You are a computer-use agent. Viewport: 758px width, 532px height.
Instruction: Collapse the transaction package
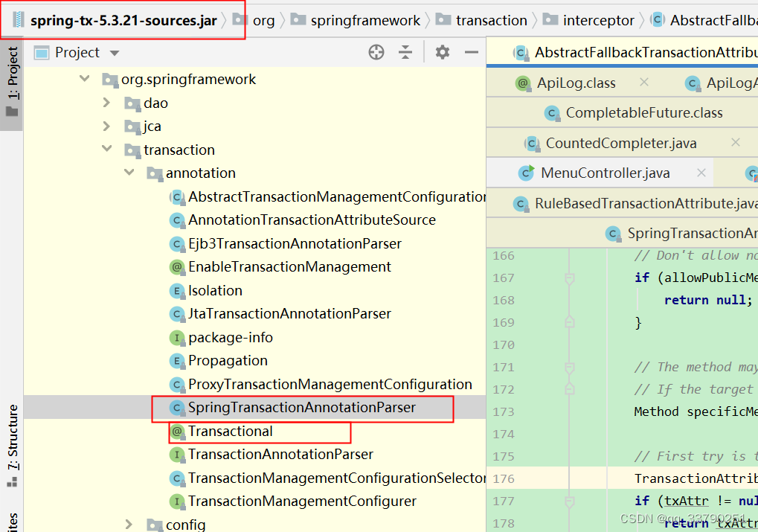click(107, 149)
